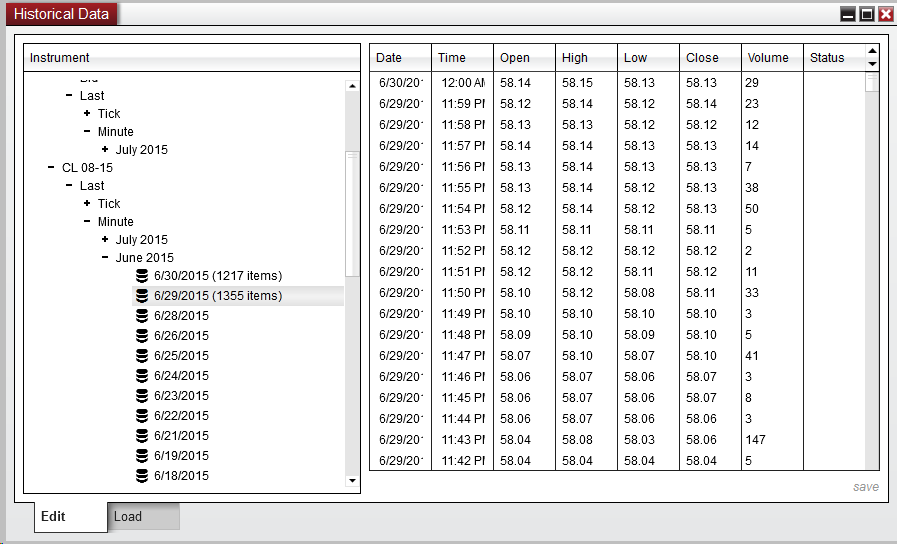
Task: Maximize the Historical Data window
Action: [x=867, y=14]
